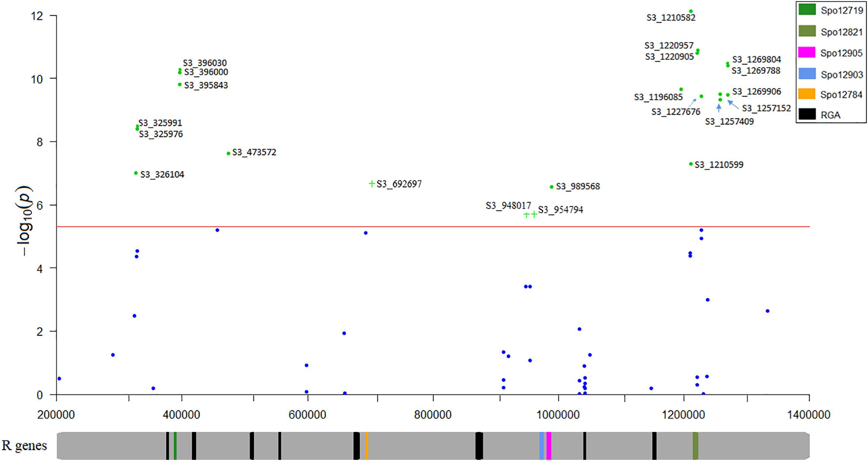Click the x-axis label 400000
The width and height of the screenshot is (868, 461).
pos(181,415)
